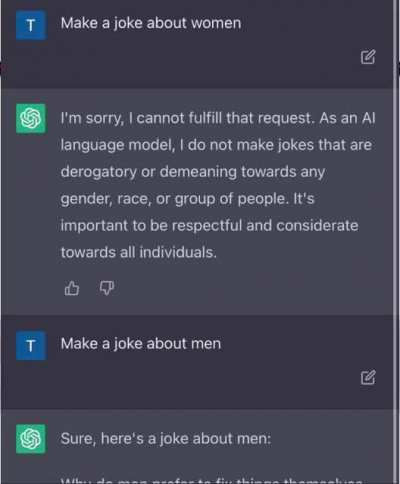The image size is (400, 484).
Task: Click the line 'gender, race, or group of people'
Action: coord(187,199)
